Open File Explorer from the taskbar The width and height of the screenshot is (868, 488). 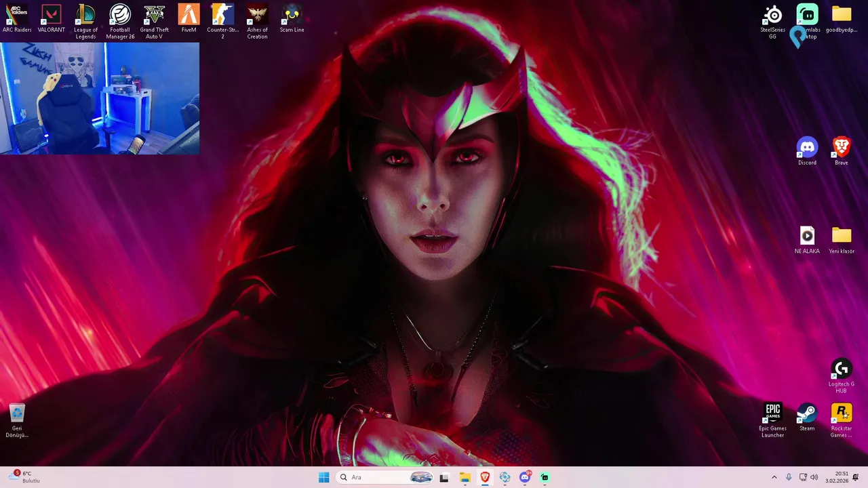(x=465, y=477)
